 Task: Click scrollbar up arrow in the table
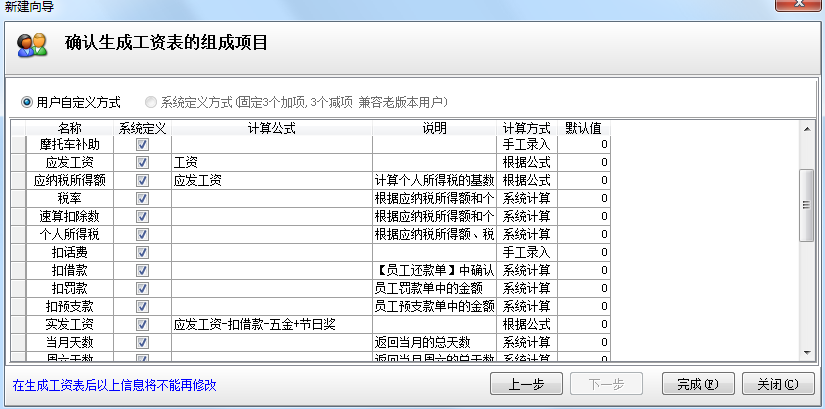pos(806,129)
